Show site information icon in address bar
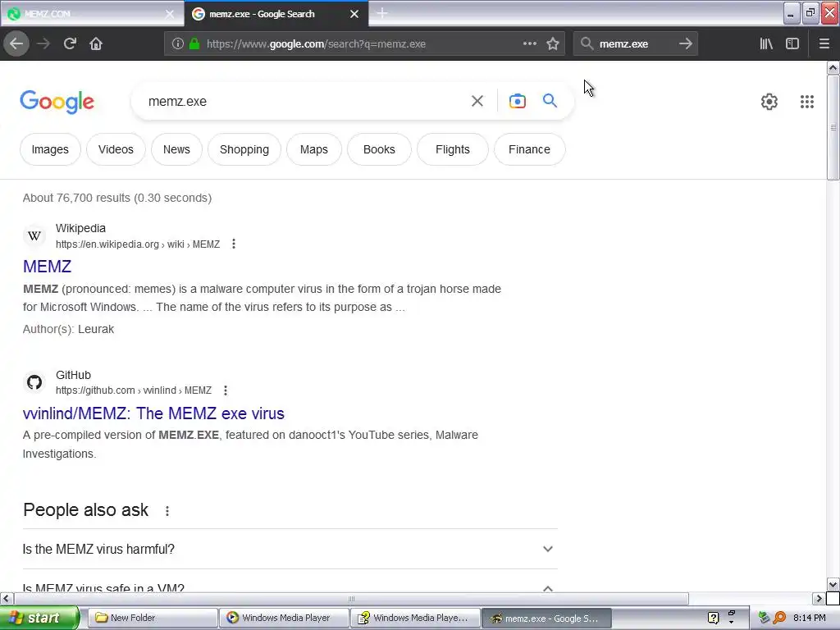840x630 pixels. pyautogui.click(x=178, y=44)
